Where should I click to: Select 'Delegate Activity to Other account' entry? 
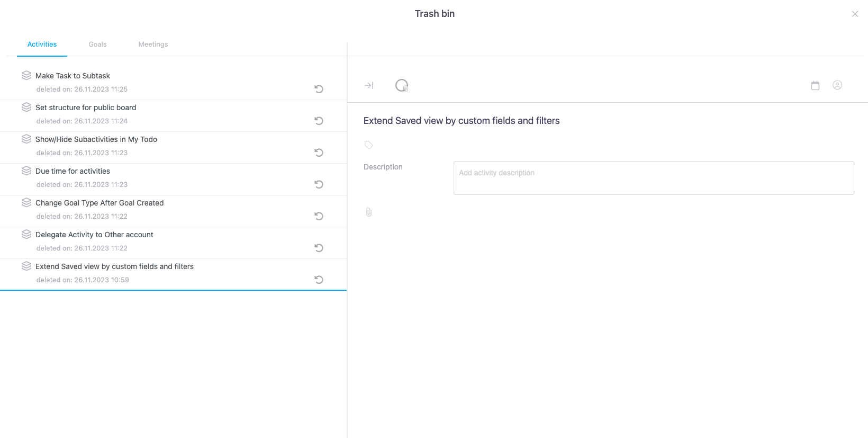[x=94, y=235]
